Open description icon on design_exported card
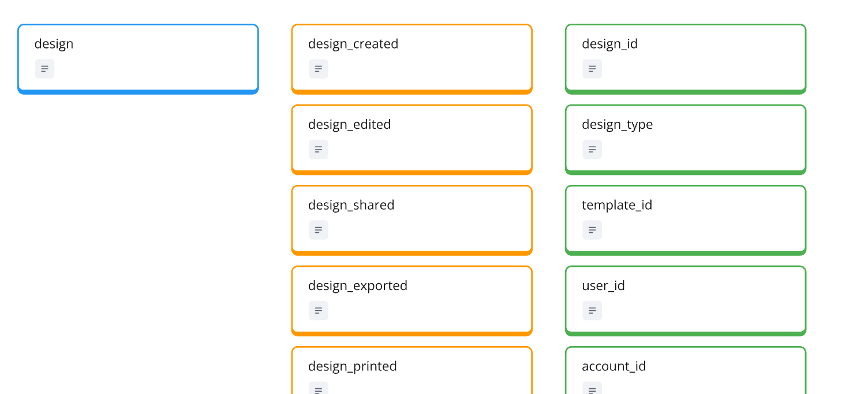This screenshot has width=868, height=394. (x=318, y=311)
